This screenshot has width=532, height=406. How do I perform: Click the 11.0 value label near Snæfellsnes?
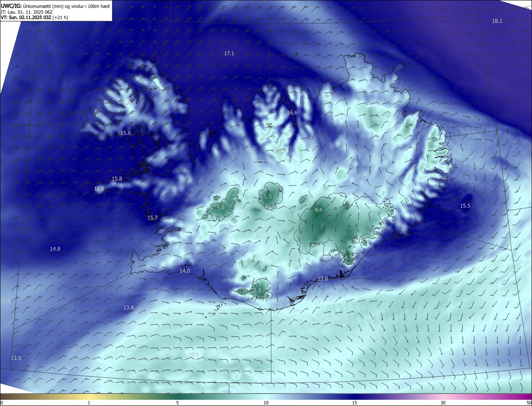coord(99,189)
